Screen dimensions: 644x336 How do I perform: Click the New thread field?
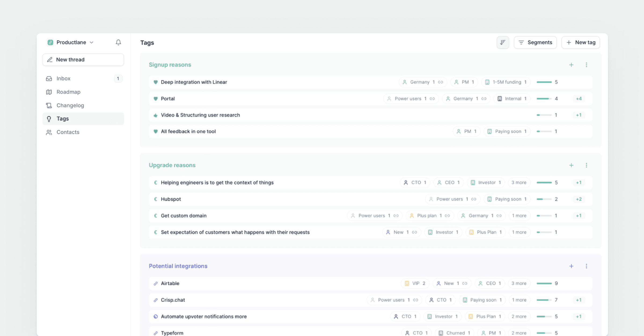coord(83,59)
